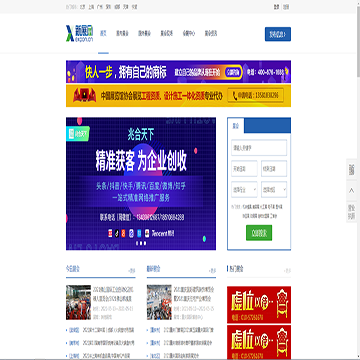Select 广州 in the top city list

[100, 7]
